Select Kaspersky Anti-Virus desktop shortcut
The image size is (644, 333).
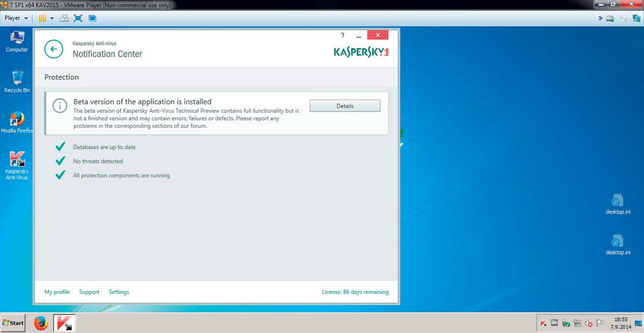17,166
